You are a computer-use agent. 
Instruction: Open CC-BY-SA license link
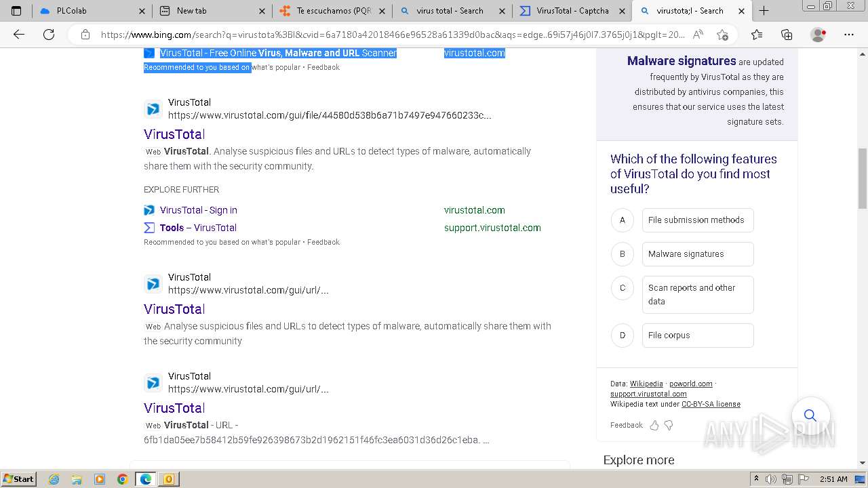711,404
